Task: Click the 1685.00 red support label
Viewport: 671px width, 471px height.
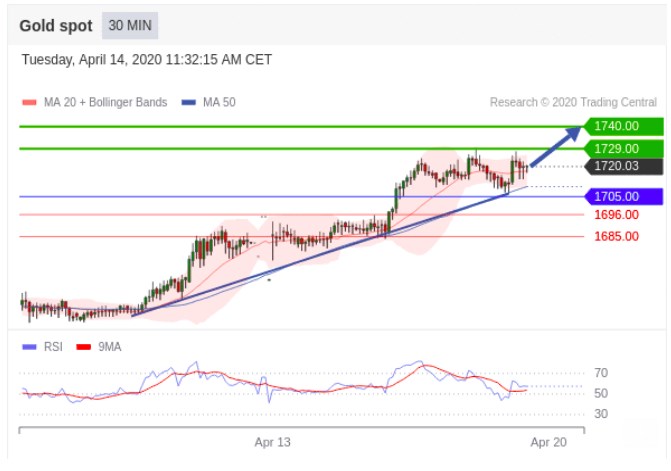Action: pyautogui.click(x=616, y=236)
